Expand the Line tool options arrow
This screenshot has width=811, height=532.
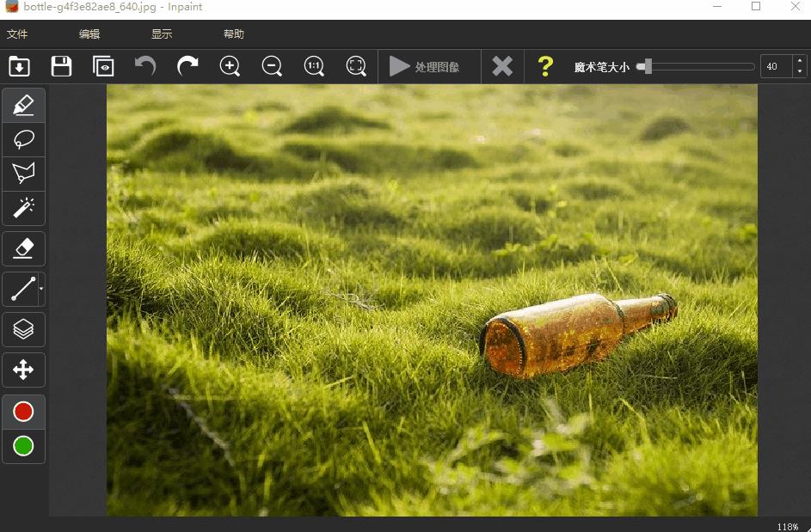[41, 289]
